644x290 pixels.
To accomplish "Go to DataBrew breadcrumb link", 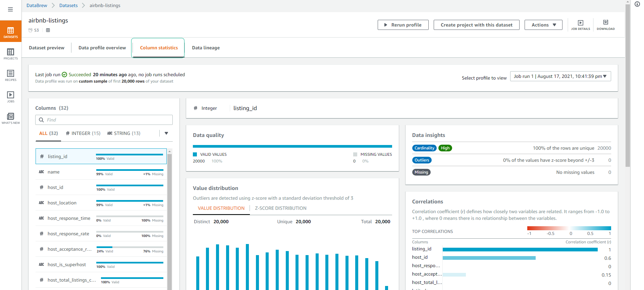I will tap(37, 5).
